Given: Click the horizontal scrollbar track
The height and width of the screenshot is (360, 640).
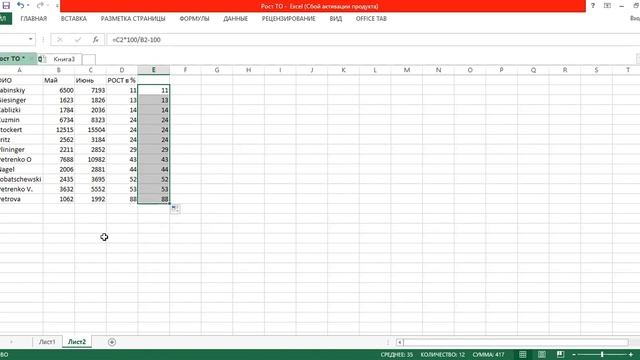Looking at the screenshot, I should 516,342.
